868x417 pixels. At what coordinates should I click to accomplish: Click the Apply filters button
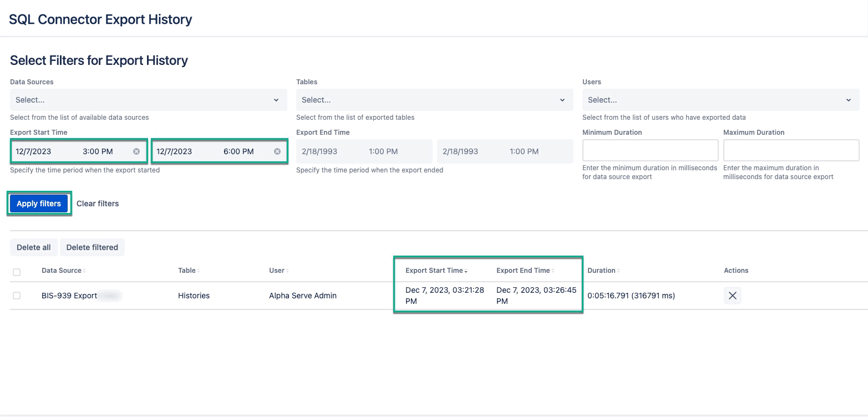tap(39, 203)
